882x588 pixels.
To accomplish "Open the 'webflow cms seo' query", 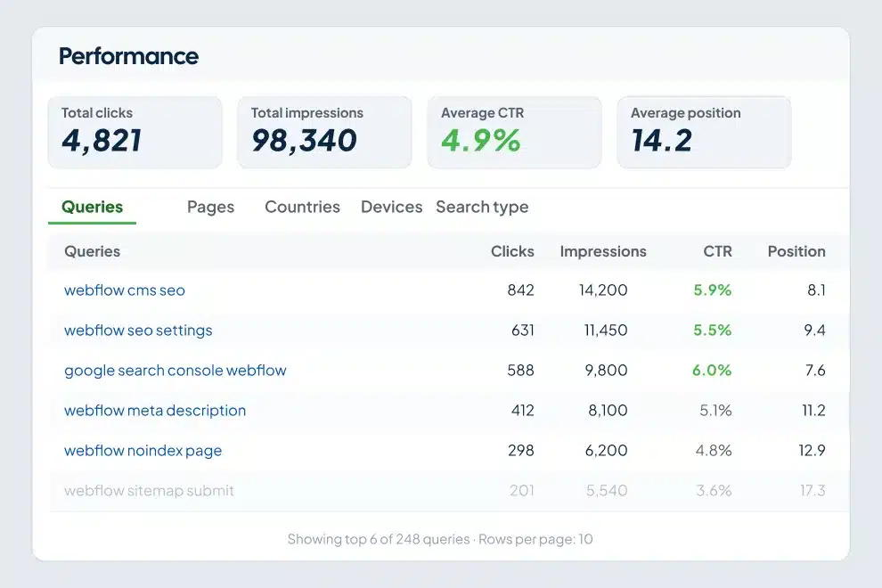I will click(125, 290).
